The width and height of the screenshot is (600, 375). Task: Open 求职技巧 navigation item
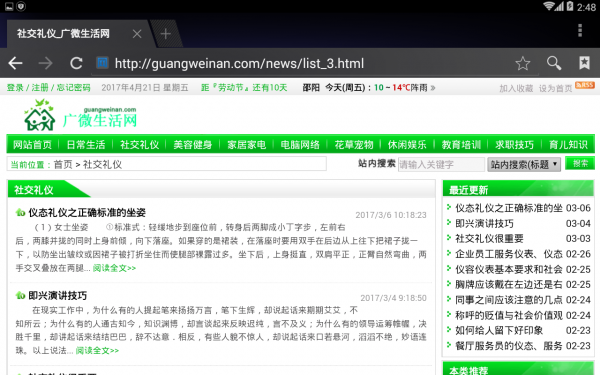pyautogui.click(x=515, y=145)
